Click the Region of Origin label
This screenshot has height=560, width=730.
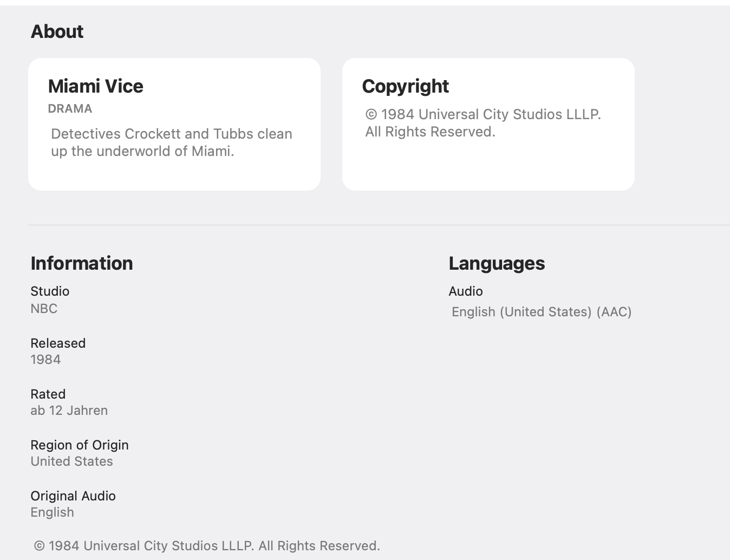point(80,445)
